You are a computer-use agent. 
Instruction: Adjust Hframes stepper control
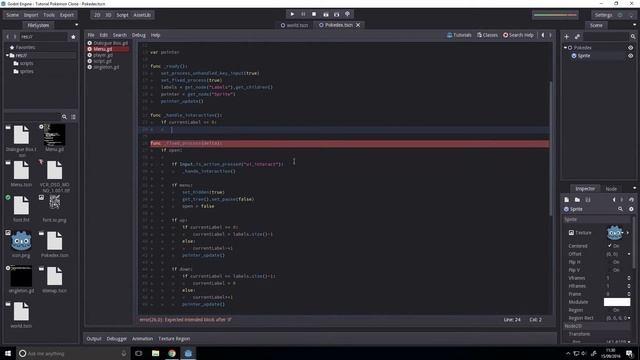click(629, 286)
